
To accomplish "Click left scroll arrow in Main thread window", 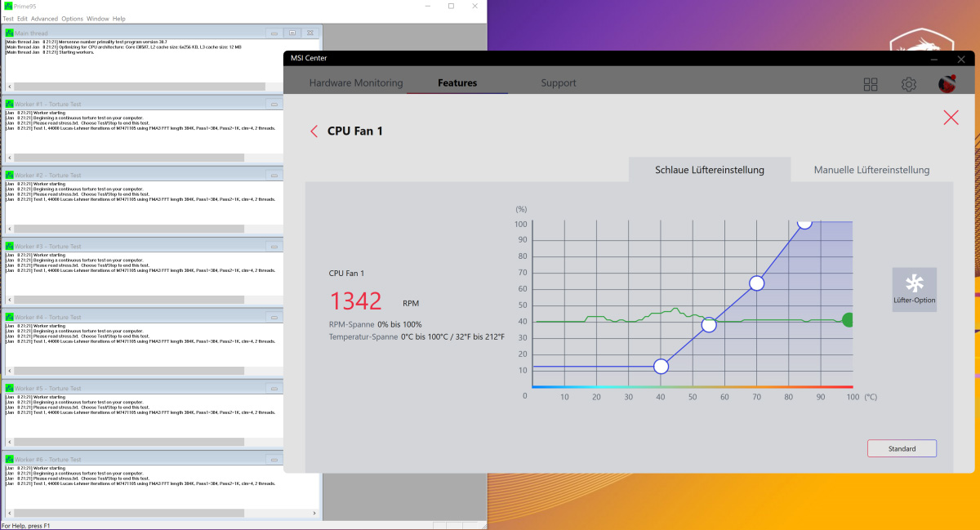I will (10, 87).
